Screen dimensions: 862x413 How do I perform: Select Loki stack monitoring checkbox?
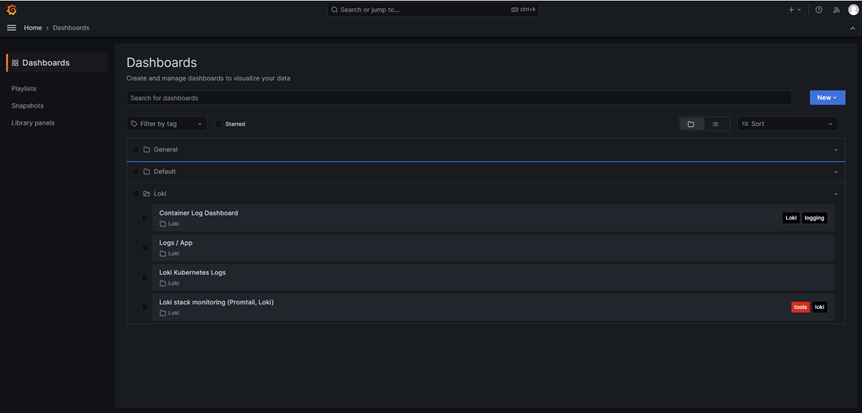(x=145, y=307)
